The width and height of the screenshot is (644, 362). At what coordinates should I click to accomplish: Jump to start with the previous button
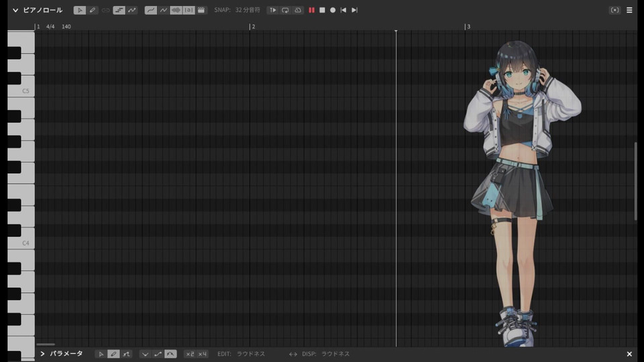tap(343, 10)
